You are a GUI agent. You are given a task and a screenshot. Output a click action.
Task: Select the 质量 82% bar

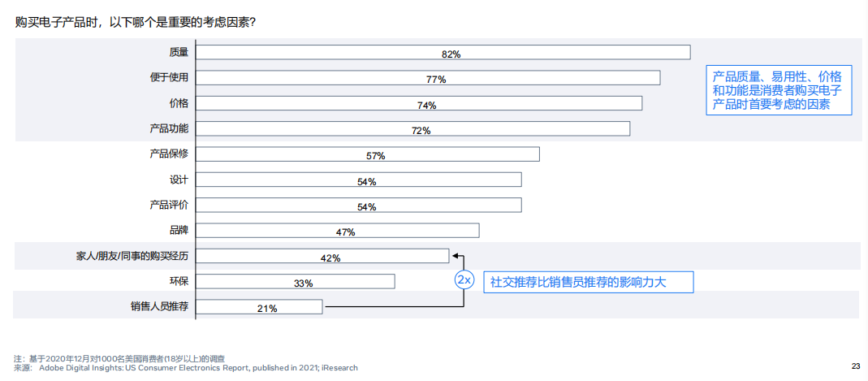(443, 53)
